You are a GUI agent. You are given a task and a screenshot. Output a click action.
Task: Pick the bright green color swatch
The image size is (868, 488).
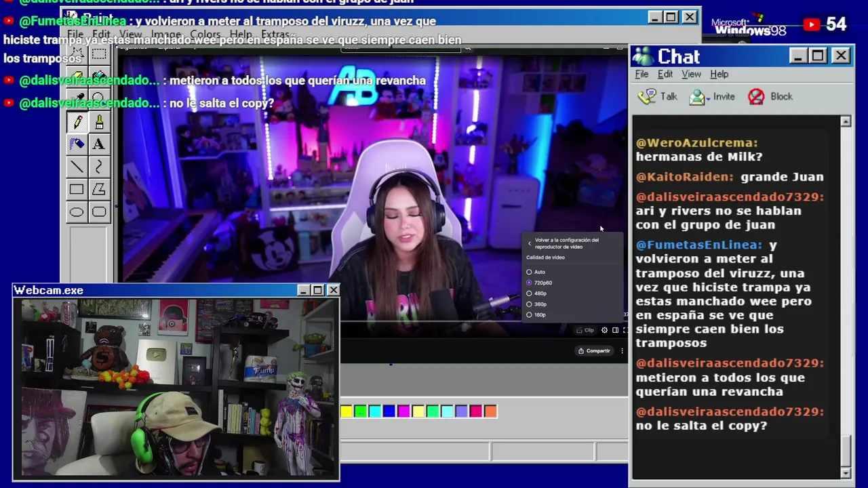[361, 411]
